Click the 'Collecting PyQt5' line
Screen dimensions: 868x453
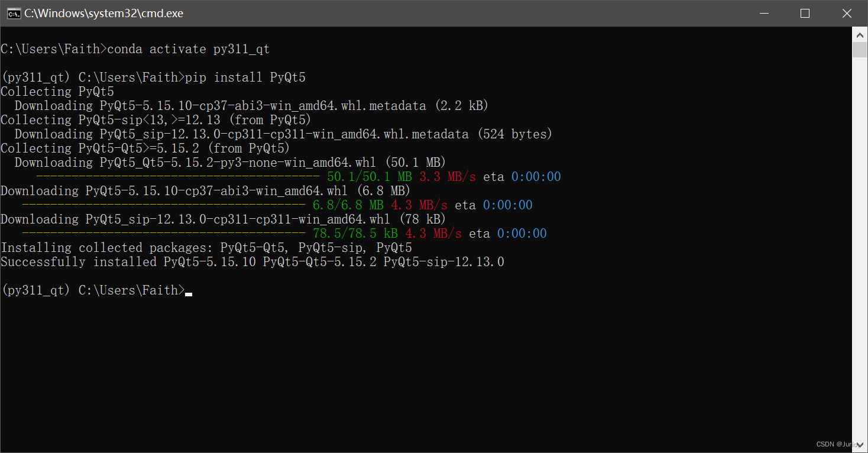57,92
